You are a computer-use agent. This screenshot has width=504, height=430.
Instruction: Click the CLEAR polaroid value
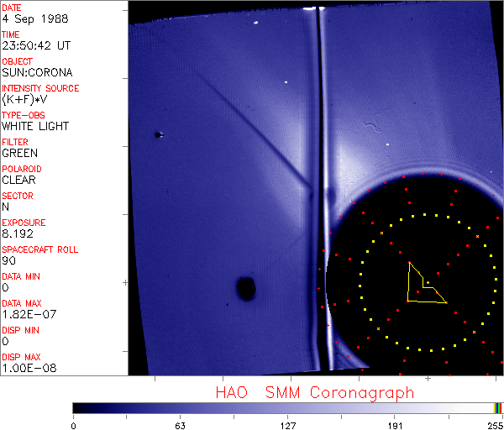pyautogui.click(x=19, y=180)
